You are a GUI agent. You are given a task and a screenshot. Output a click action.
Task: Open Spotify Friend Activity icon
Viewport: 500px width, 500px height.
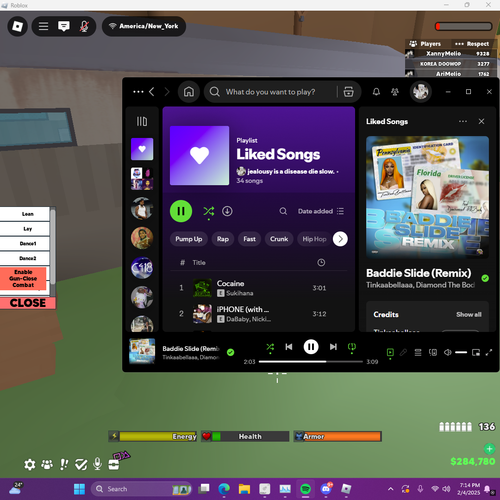pos(395,92)
